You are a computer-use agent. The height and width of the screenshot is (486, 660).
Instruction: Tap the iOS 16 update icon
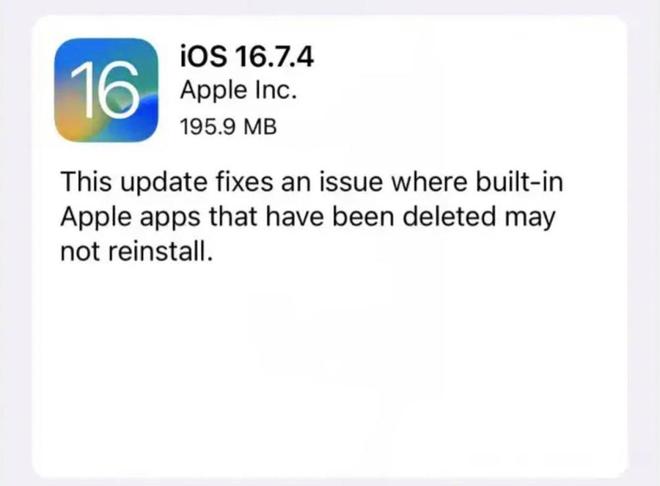[x=106, y=90]
